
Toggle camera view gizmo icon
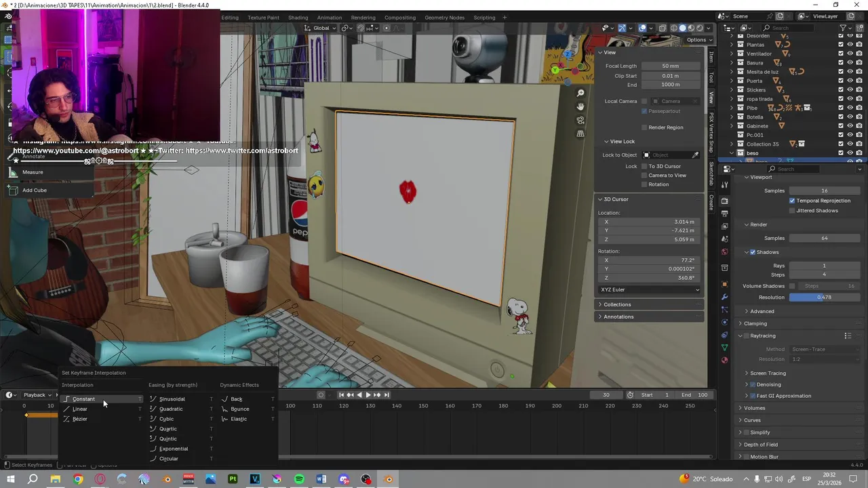pyautogui.click(x=580, y=120)
